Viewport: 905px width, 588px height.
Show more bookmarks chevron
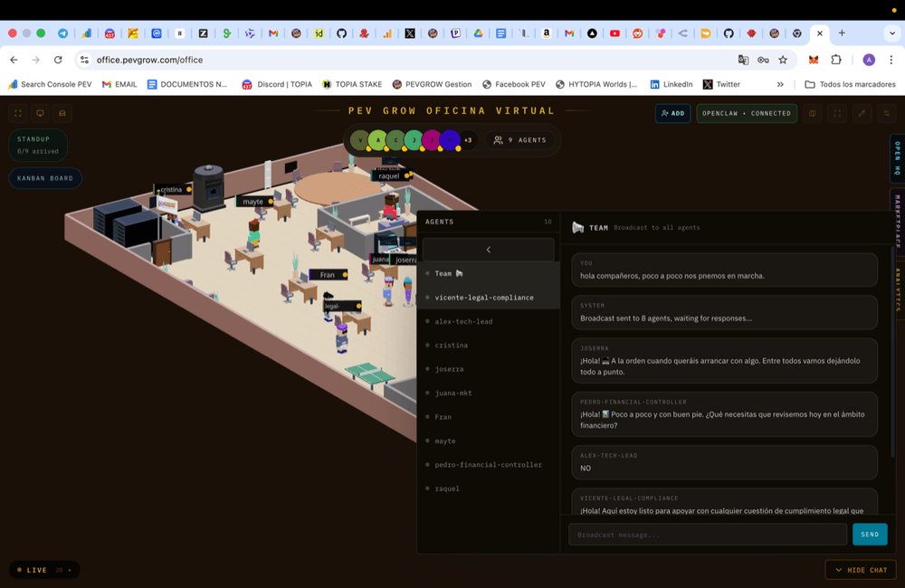(780, 84)
